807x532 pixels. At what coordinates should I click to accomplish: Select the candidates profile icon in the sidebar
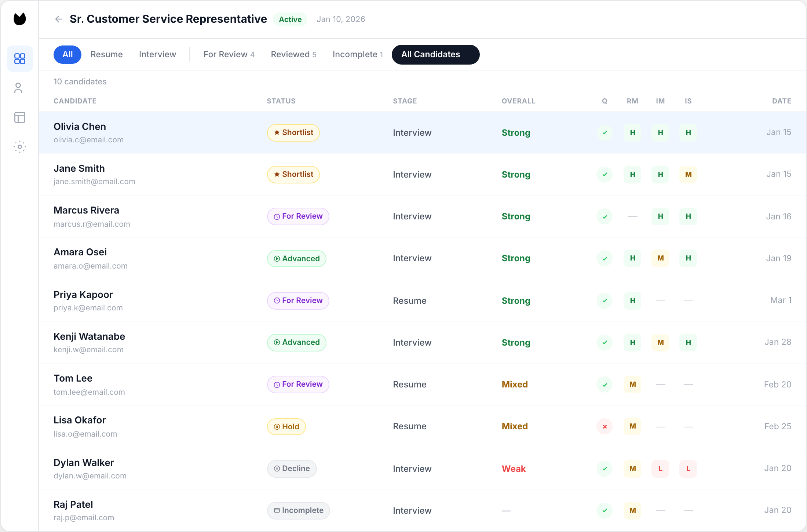[x=19, y=88]
